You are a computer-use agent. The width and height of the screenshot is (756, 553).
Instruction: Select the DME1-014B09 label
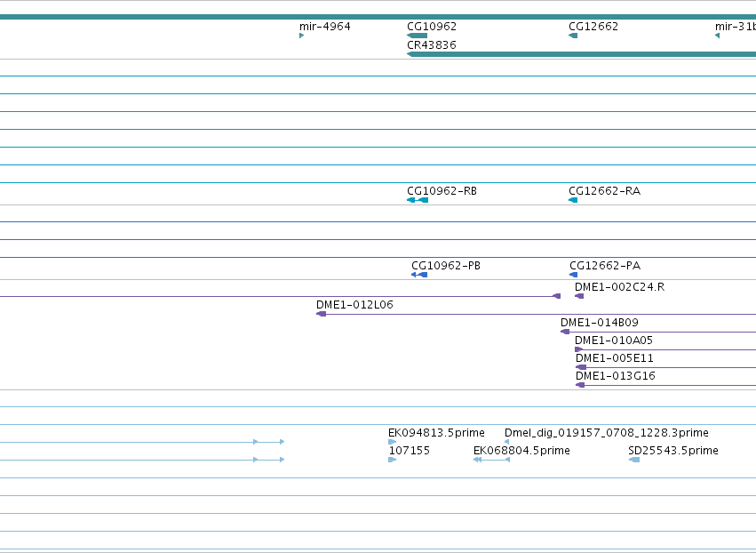pos(600,323)
